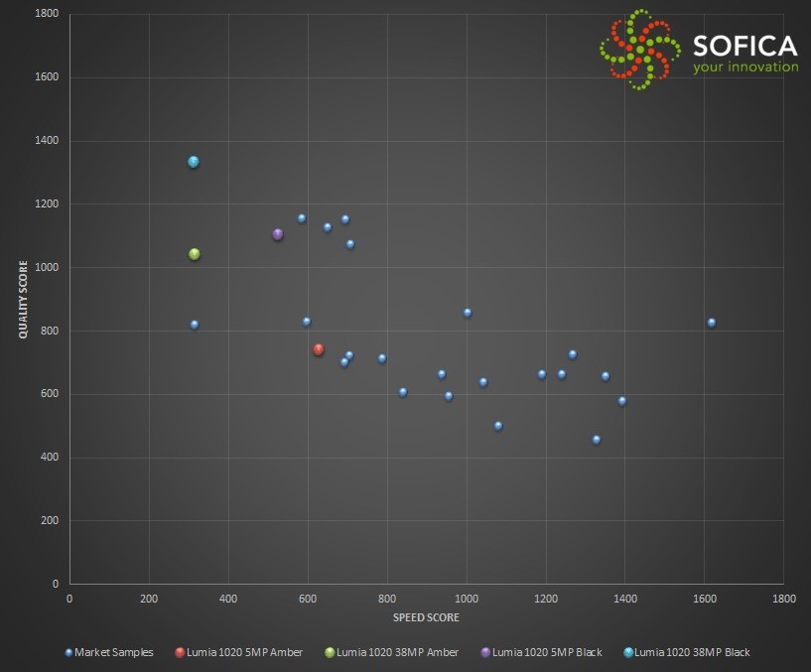Click the SOFICA flower logo icon

pyautogui.click(x=639, y=50)
